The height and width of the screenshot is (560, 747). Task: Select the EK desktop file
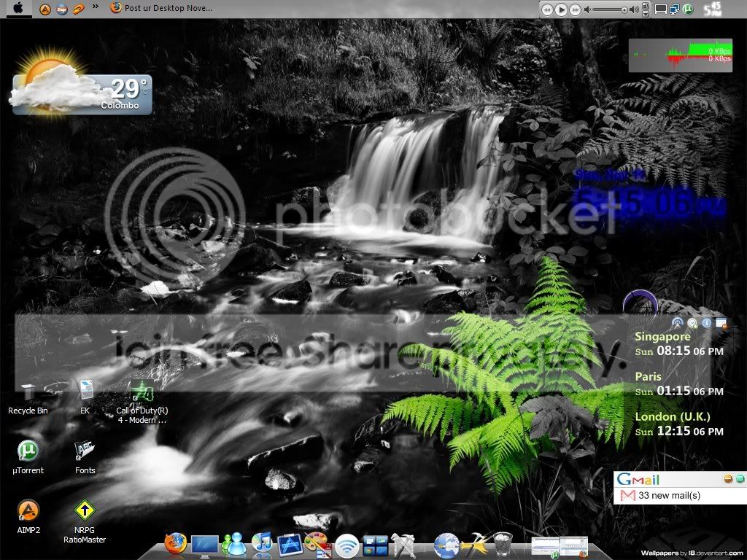(85, 397)
